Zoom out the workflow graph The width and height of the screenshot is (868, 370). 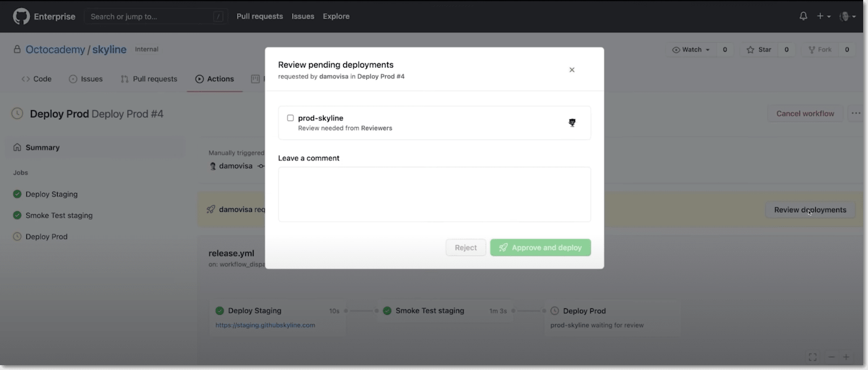[x=832, y=357]
